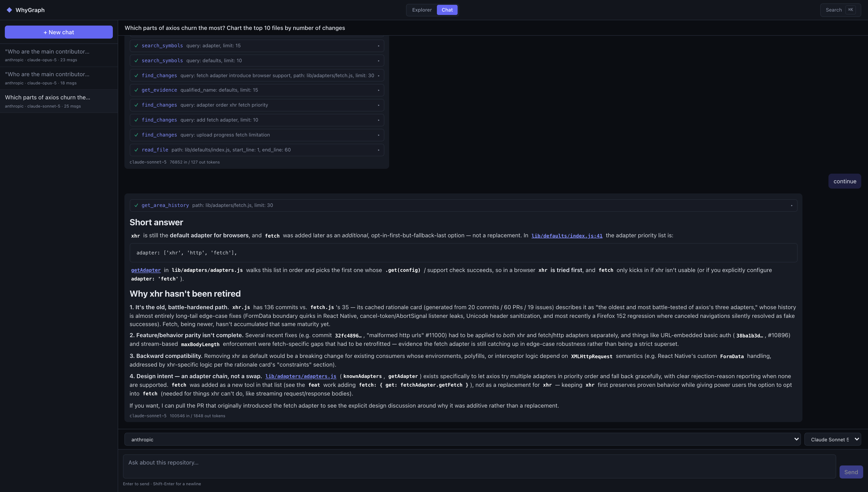Click checkmark icon of get_evidence row
This screenshot has width=868, height=492.
pyautogui.click(x=136, y=90)
